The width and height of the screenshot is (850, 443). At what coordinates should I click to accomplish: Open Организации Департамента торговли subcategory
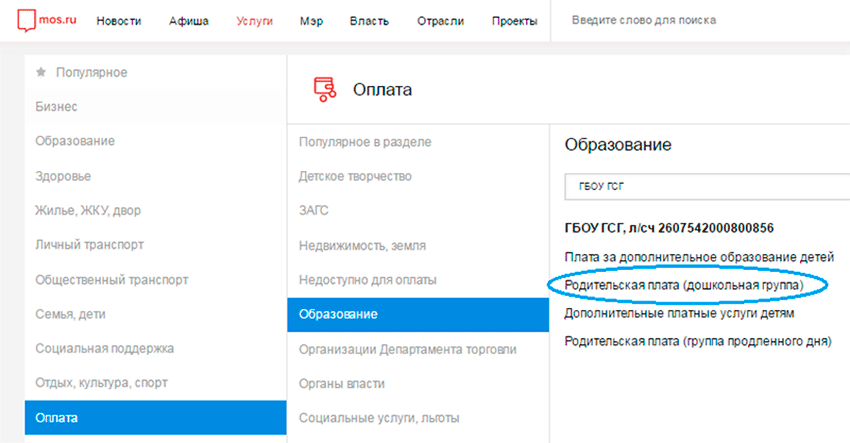(408, 350)
